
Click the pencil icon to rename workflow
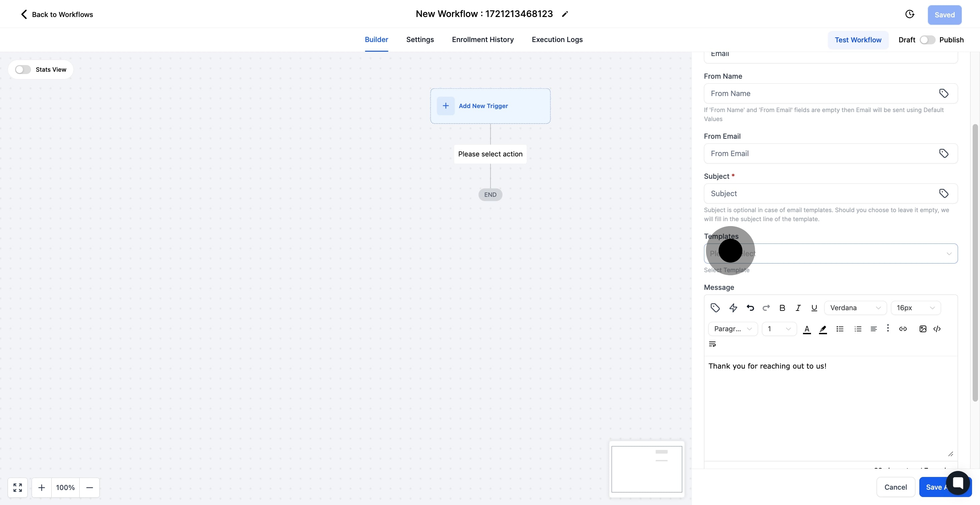pyautogui.click(x=565, y=14)
